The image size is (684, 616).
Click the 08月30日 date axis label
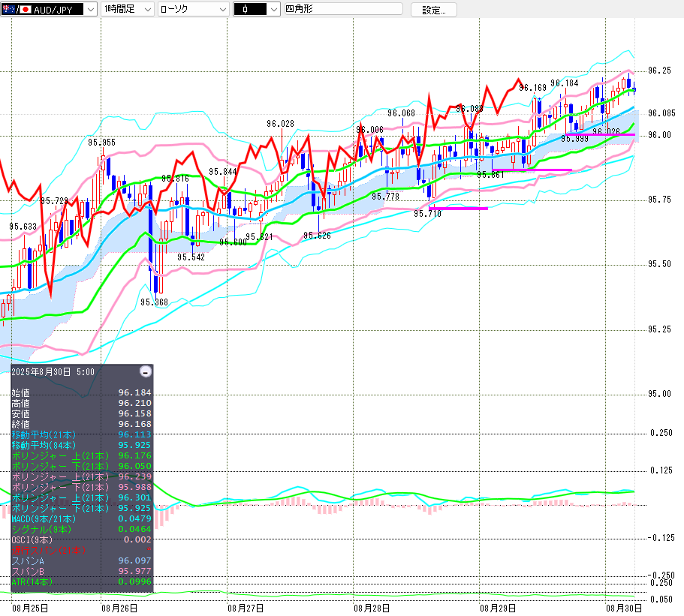click(624, 608)
